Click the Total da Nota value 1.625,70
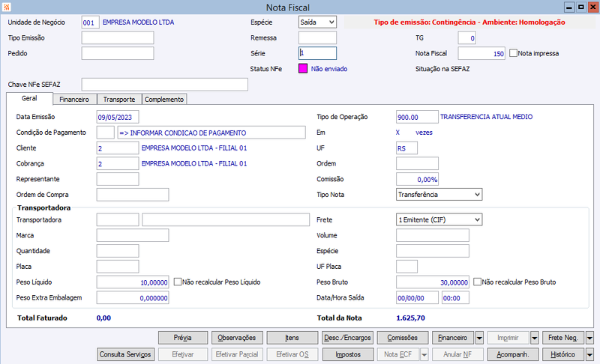The height and width of the screenshot is (364, 600). (410, 318)
